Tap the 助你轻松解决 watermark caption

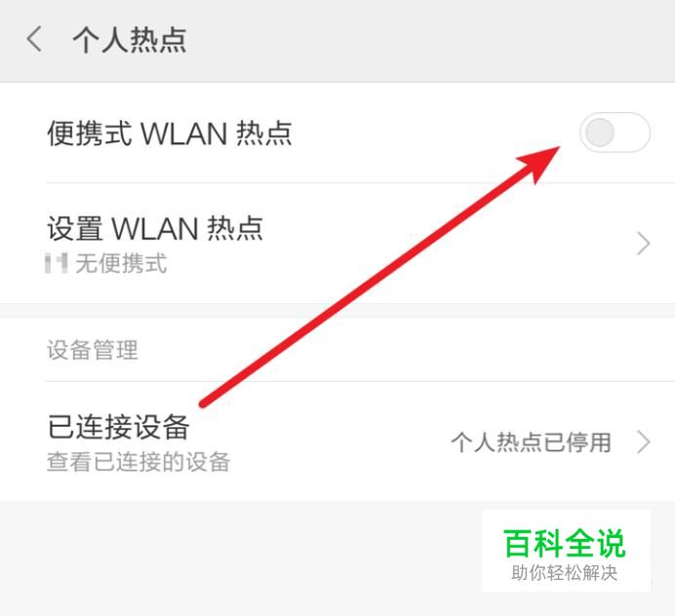[565, 573]
